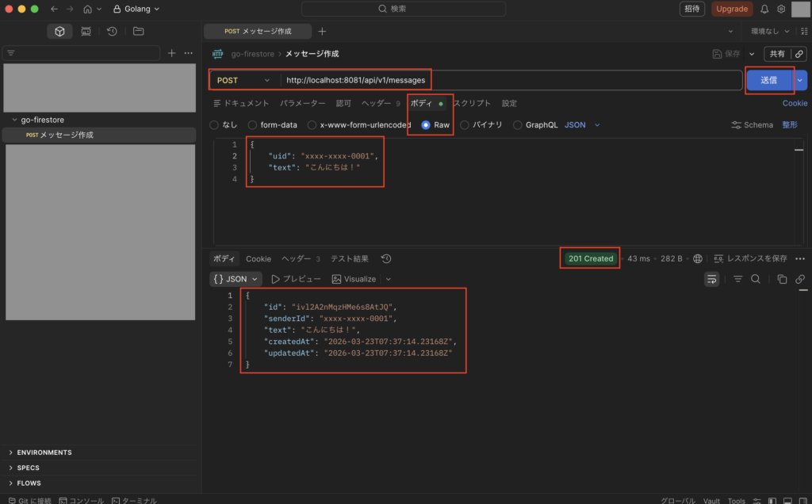Click the 送信 send button
This screenshot has height=504, width=812.
[x=768, y=80]
